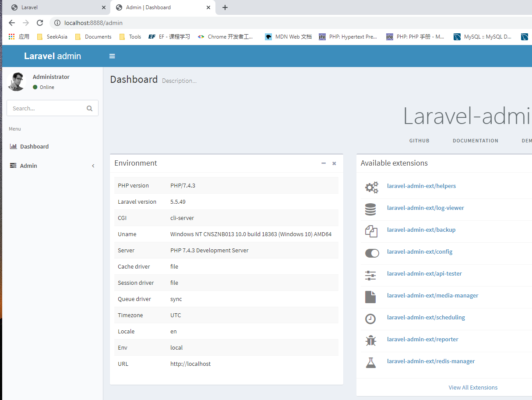Open laravel-admin-ext/scheduling link

[x=426, y=317]
